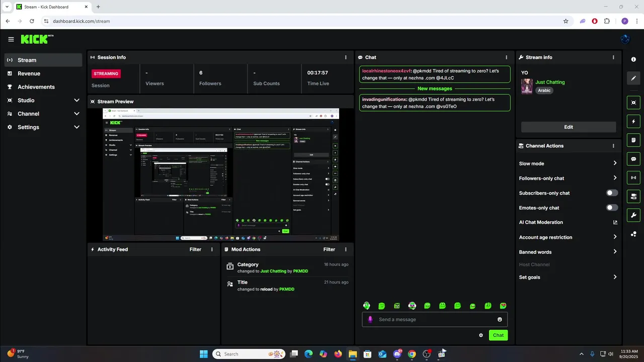Open Banned words options chevron
Image resolution: width=644 pixels, height=362 pixels.
[615, 252]
